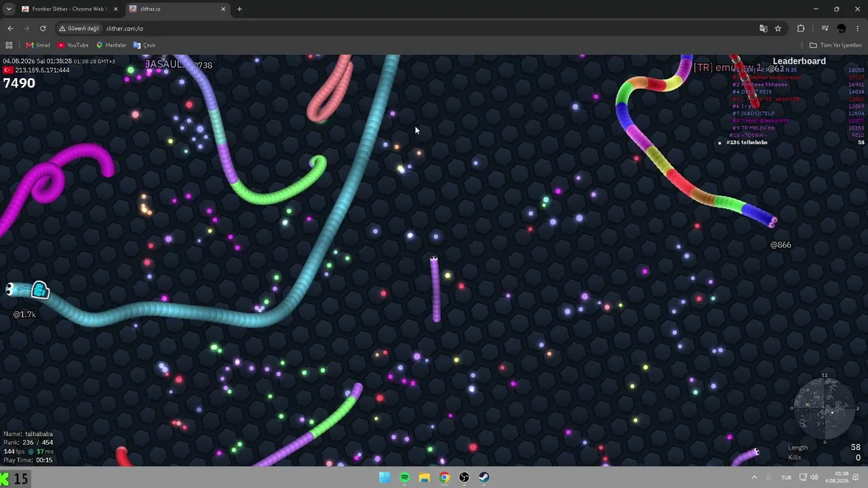Screen dimensions: 868x488
Task: Click the 'Play Time: 00:15' stat line
Action: point(28,460)
